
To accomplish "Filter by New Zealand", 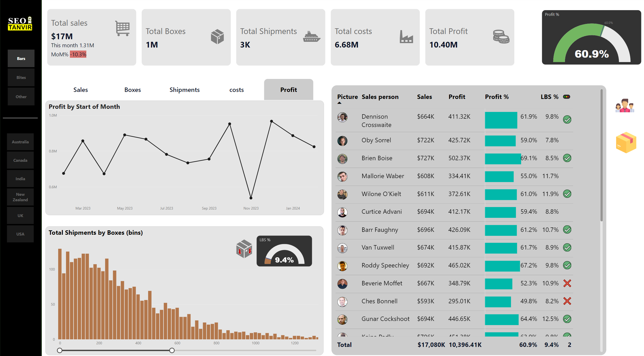I will tap(20, 197).
